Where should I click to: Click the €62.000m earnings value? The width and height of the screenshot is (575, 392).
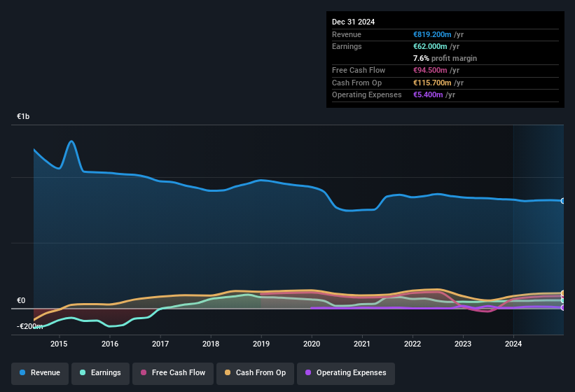click(x=430, y=46)
